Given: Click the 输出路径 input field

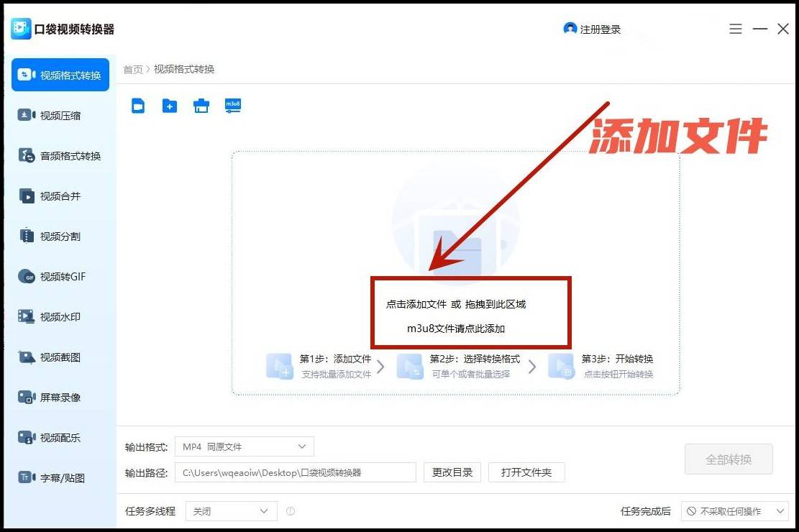Looking at the screenshot, I should click(296, 472).
